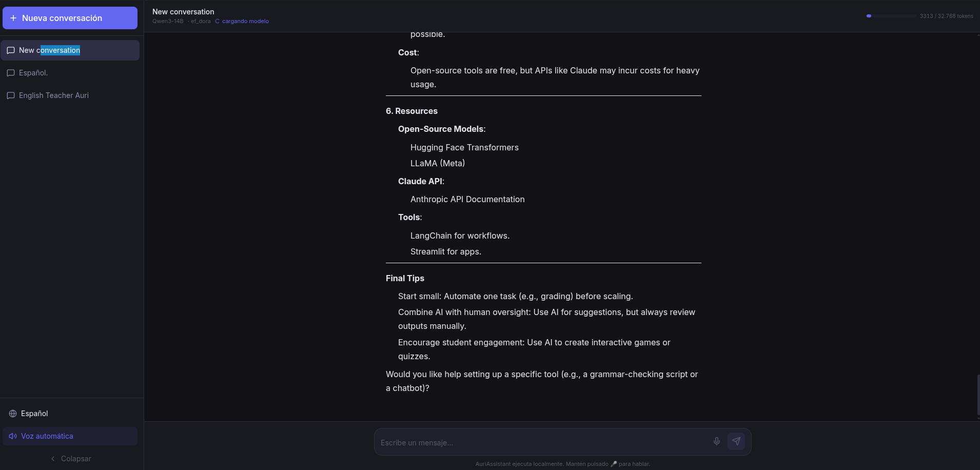Open the Español. conversation

point(70,73)
